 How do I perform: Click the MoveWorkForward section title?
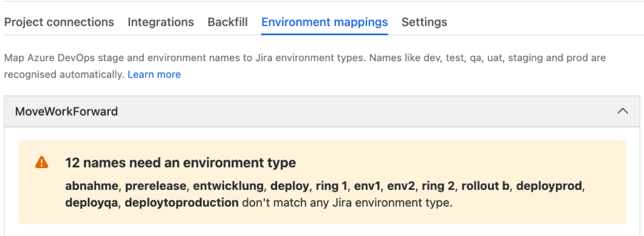[x=67, y=111]
